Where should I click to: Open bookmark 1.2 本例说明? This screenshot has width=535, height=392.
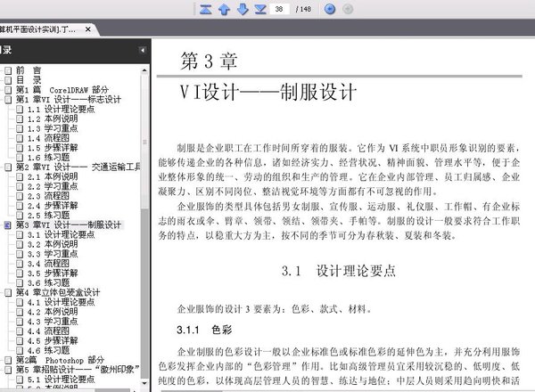tap(53, 118)
